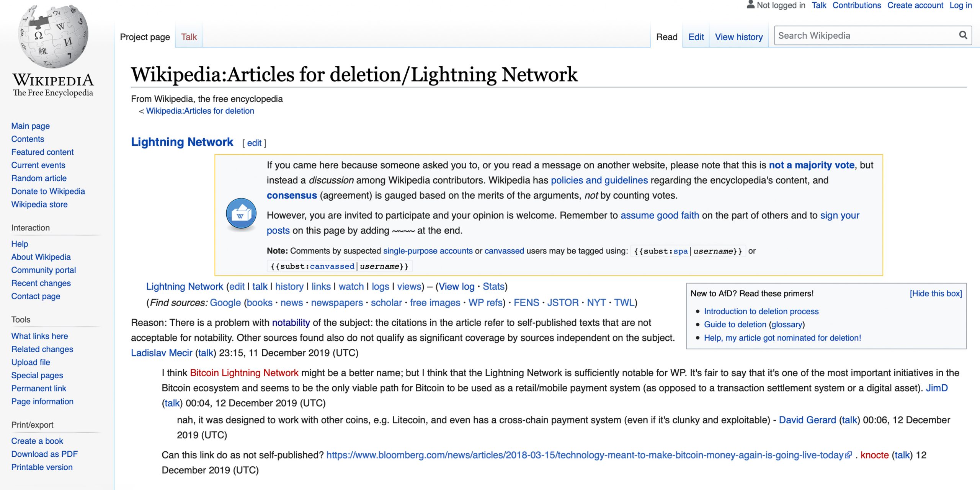The height and width of the screenshot is (490, 980).
Task: Edit the Lightning Network section
Action: coord(254,143)
